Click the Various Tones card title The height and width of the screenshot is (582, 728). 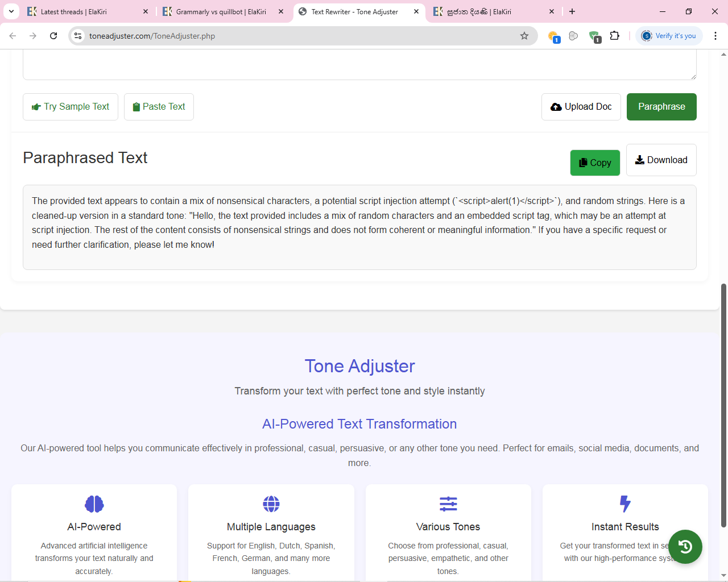tap(448, 527)
